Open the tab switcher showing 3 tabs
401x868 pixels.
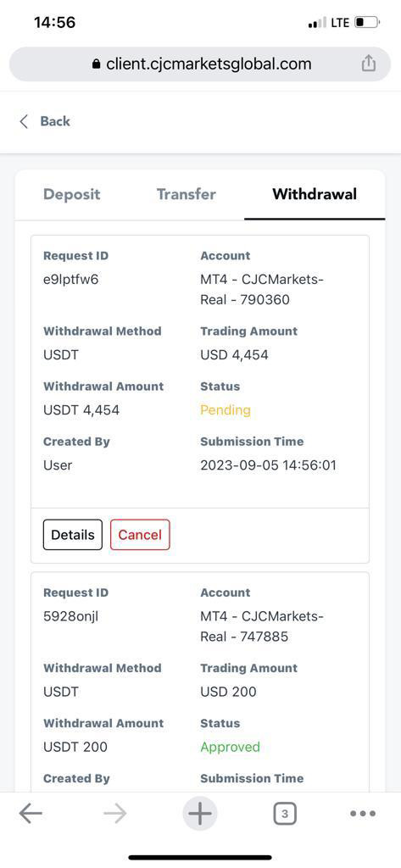pos(285,813)
